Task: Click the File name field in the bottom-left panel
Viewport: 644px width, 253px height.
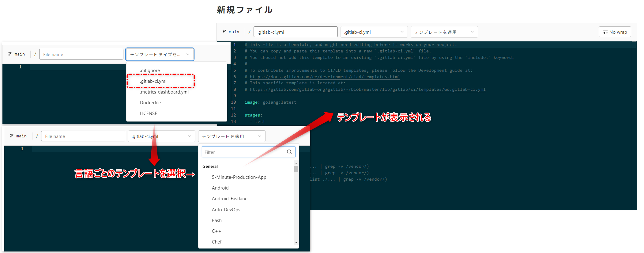Action: pyautogui.click(x=83, y=136)
